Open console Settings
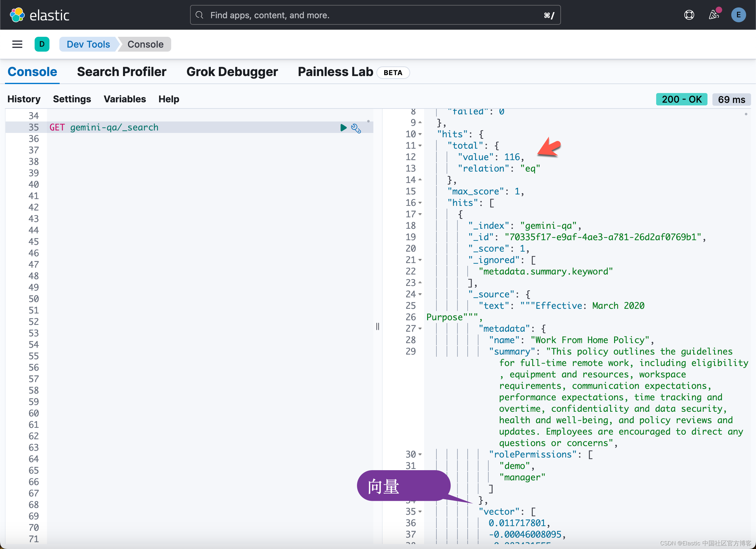 click(x=72, y=99)
